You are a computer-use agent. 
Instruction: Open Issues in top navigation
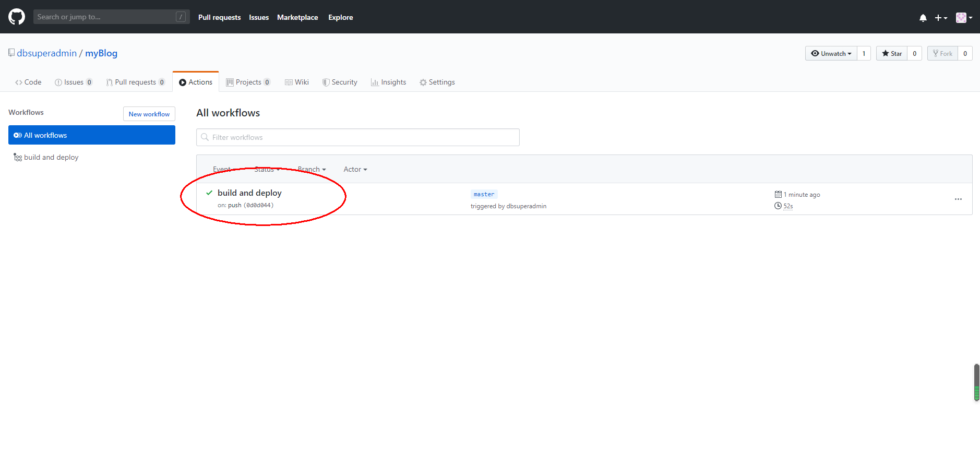pyautogui.click(x=259, y=17)
